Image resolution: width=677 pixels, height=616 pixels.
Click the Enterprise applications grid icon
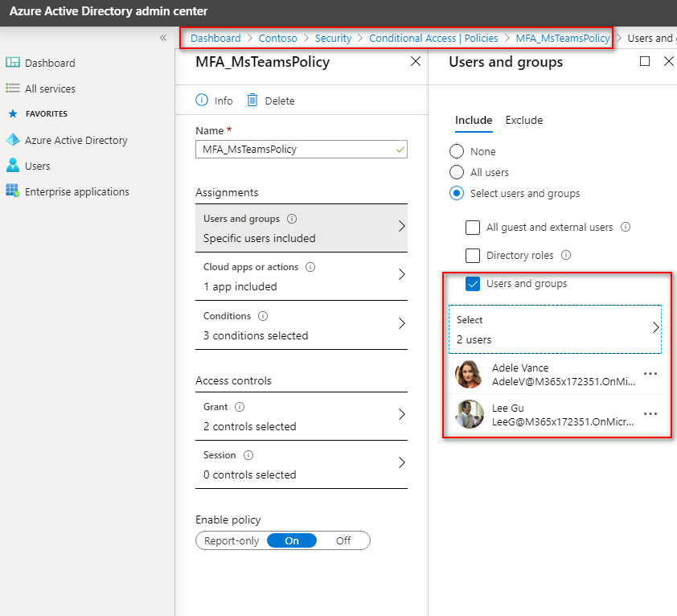click(x=13, y=191)
